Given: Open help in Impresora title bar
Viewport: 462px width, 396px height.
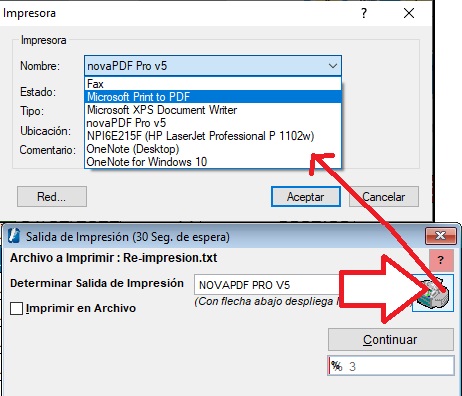Looking at the screenshot, I should coord(364,13).
